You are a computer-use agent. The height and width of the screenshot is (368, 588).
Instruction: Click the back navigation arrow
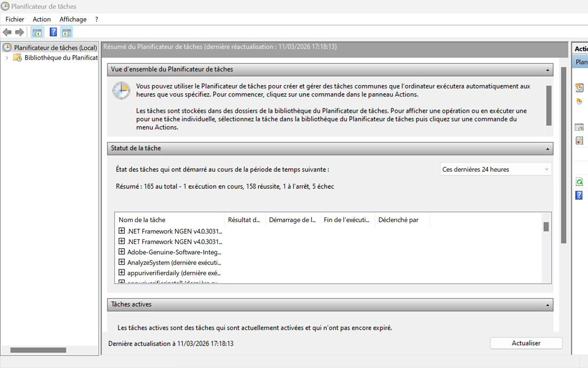pyautogui.click(x=7, y=32)
